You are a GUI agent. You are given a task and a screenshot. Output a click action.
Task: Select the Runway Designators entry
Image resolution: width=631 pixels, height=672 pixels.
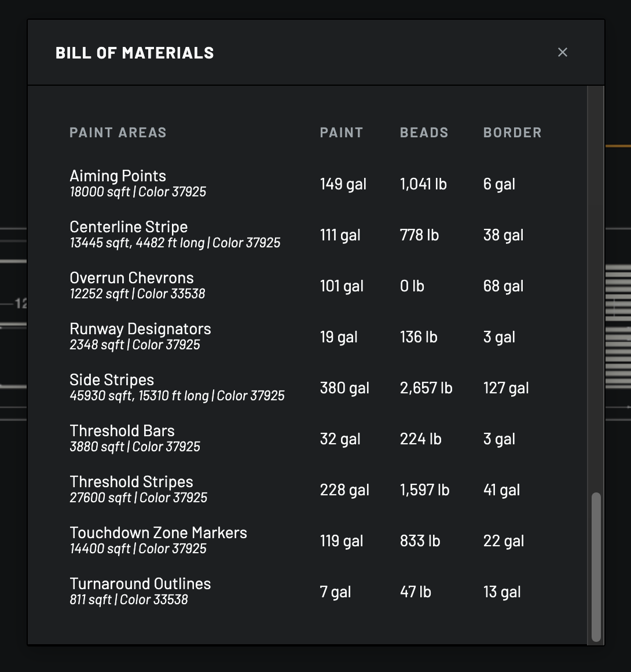click(141, 329)
